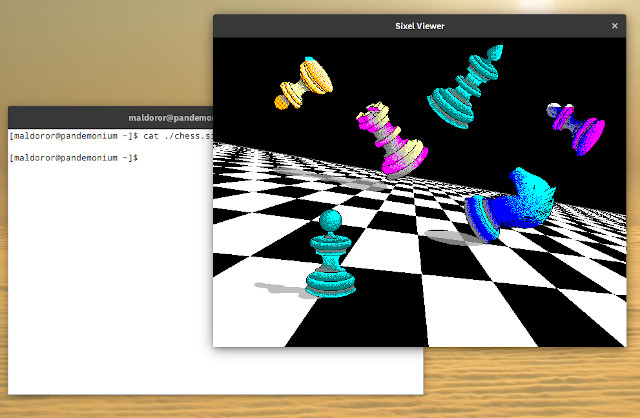The height and width of the screenshot is (418, 640).
Task: Click the cyan pawn chess piece
Action: [331, 258]
